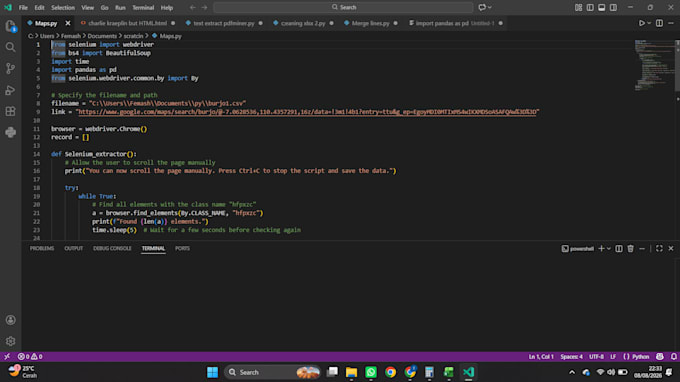The width and height of the screenshot is (680, 382).
Task: Change end of line sequence LF
Action: (x=613, y=356)
